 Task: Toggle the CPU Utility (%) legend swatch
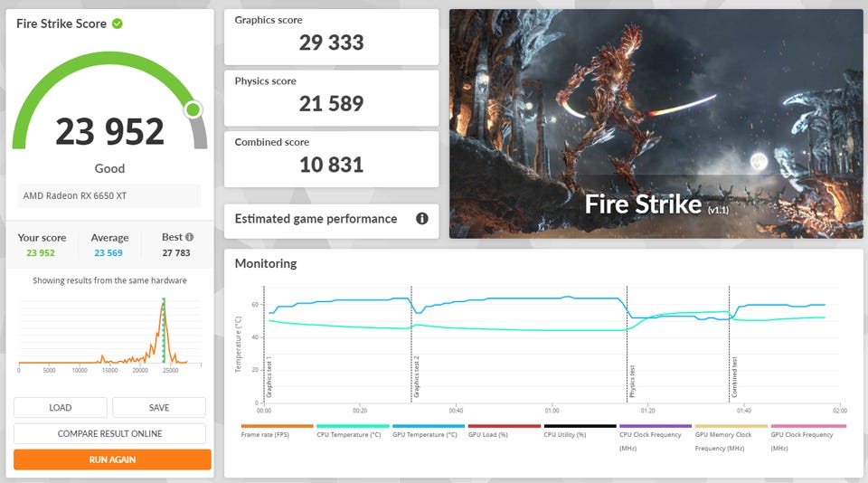580,426
